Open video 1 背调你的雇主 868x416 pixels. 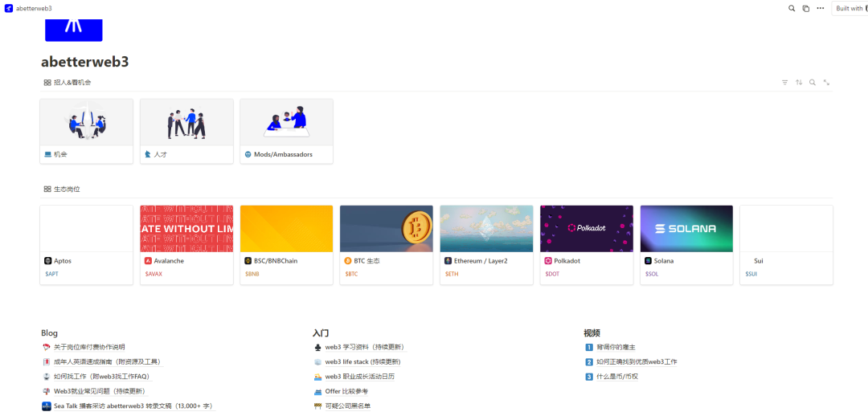tap(616, 348)
